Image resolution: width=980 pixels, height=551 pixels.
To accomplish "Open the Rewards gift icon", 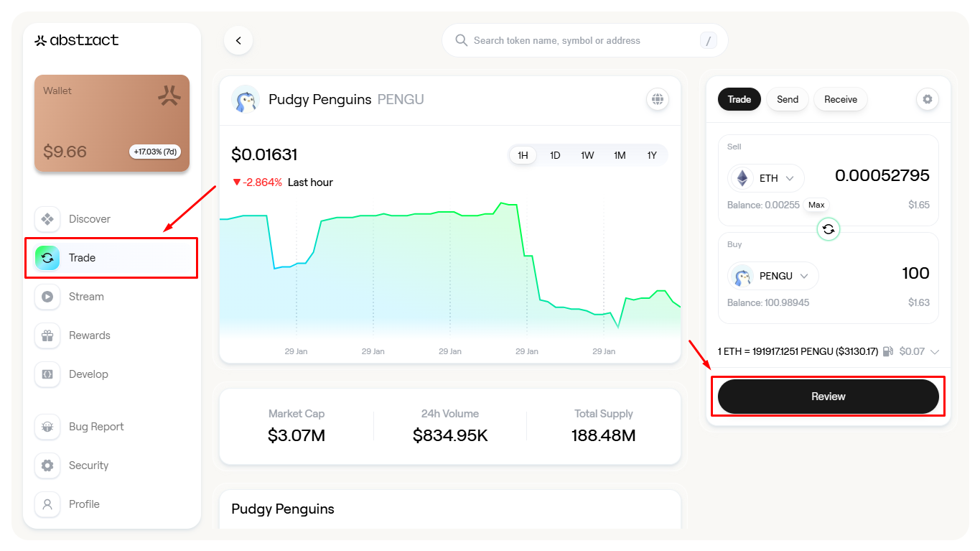I will pos(47,335).
